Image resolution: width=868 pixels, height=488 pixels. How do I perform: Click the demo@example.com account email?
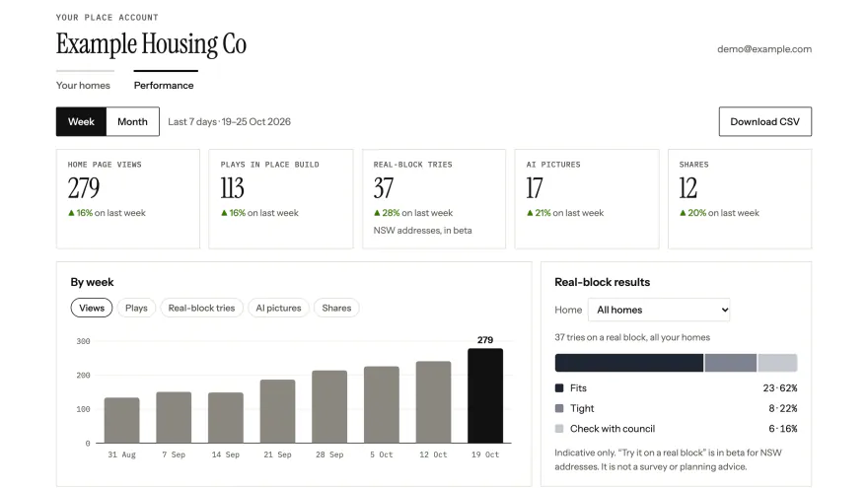[x=764, y=48]
